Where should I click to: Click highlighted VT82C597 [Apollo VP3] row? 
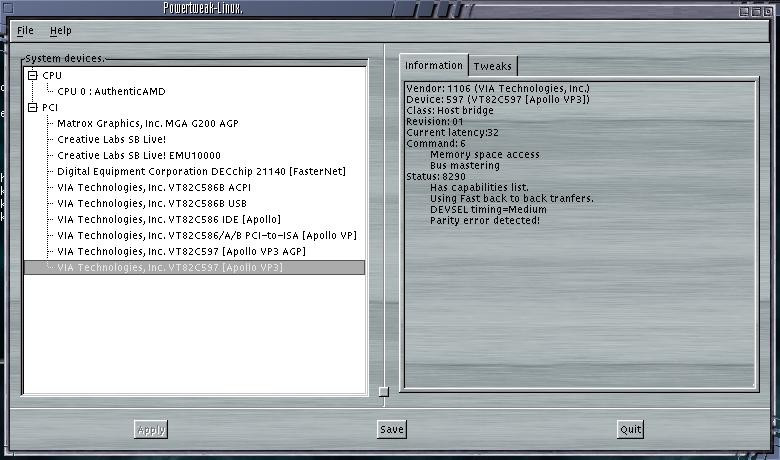[195, 268]
